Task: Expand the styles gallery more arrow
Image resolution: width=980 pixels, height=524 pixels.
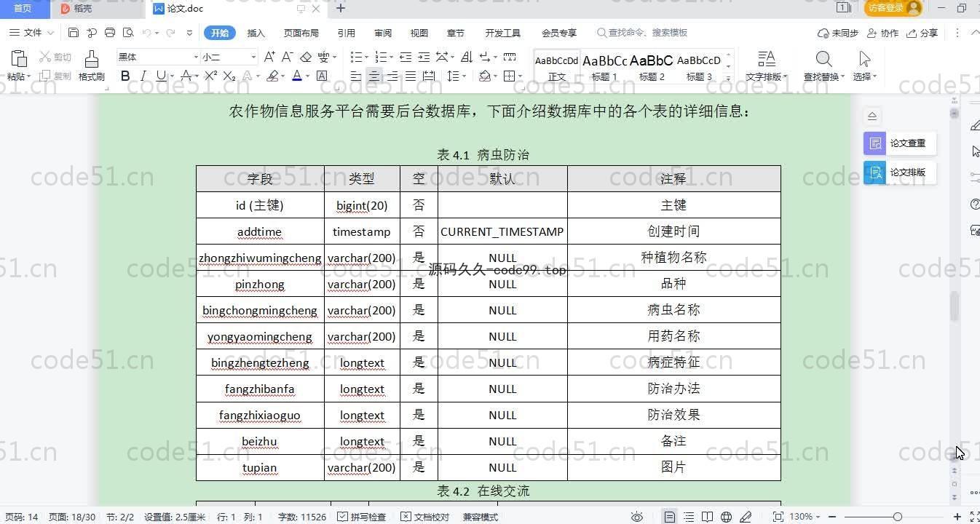Action: click(x=728, y=77)
